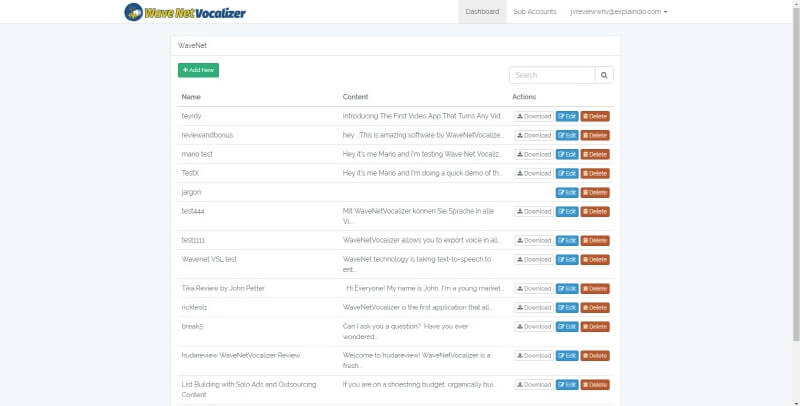Download the break5 entry
Viewport: 800px width, 406px height.
coord(534,326)
